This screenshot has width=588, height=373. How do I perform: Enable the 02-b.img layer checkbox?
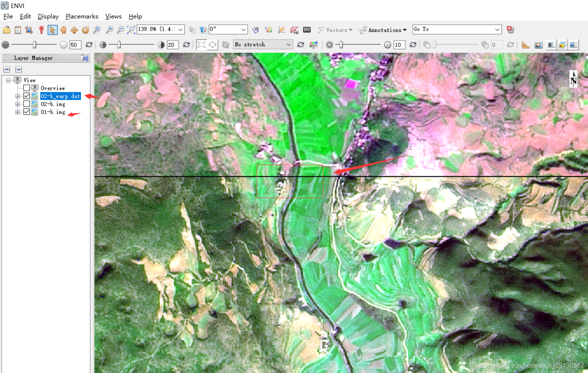pyautogui.click(x=27, y=104)
